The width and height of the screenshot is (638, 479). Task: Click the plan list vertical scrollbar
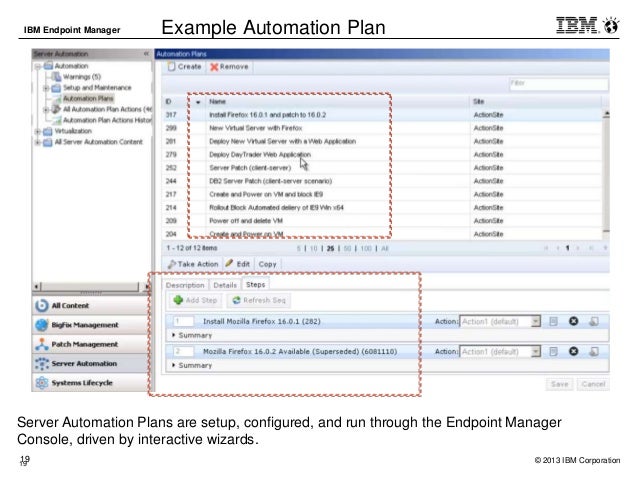[x=606, y=174]
